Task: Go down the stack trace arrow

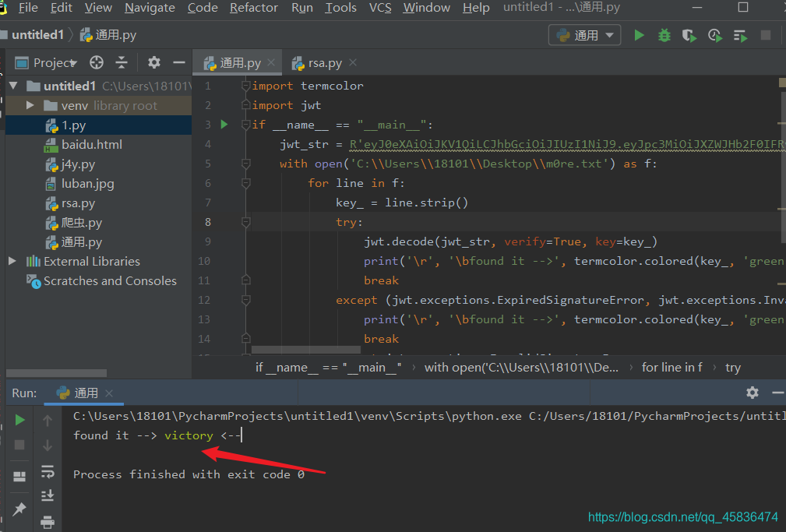Action: pyautogui.click(x=47, y=446)
